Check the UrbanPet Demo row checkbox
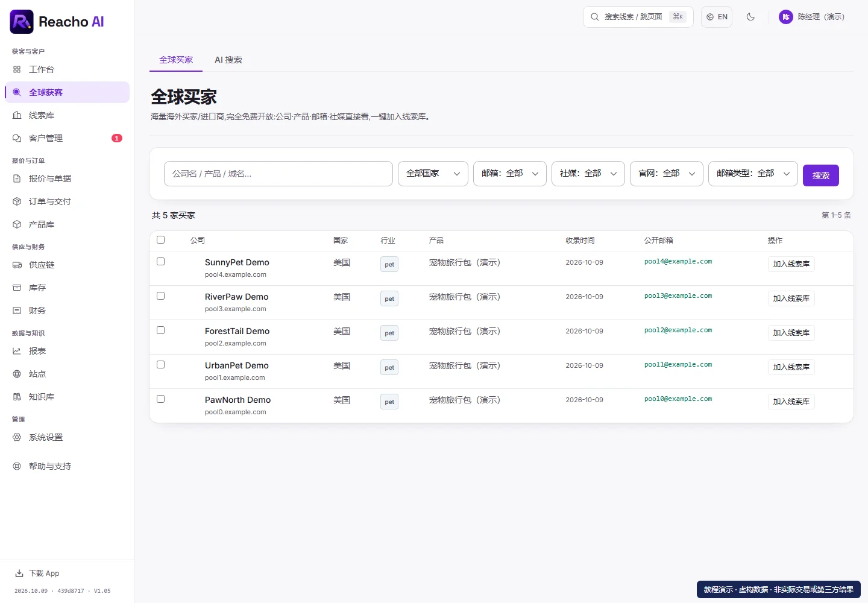Image resolution: width=868 pixels, height=603 pixels. pos(161,365)
